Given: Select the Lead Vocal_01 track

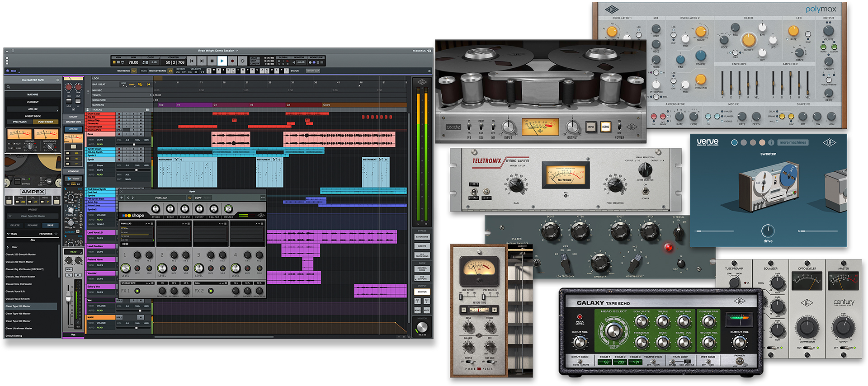Looking at the screenshot, I should 101,233.
